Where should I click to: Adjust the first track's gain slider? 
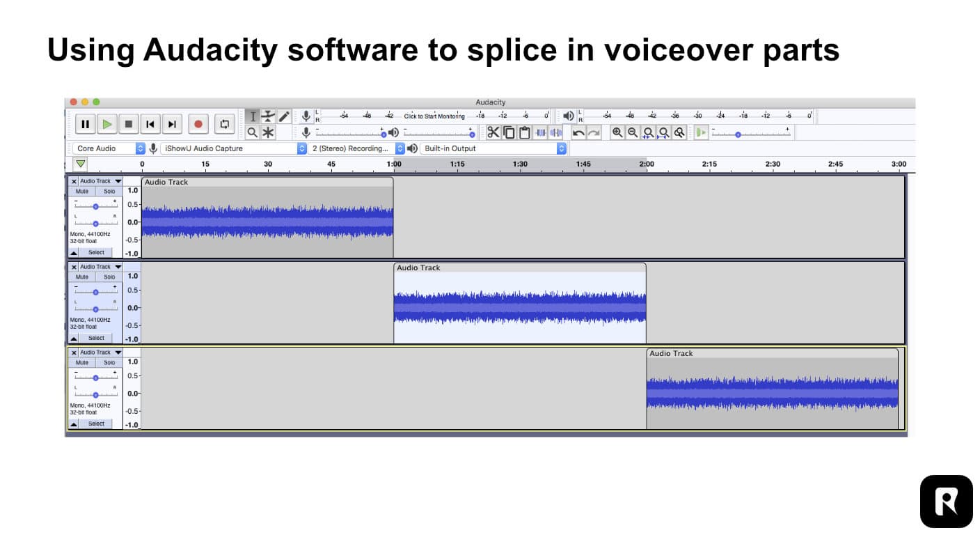(x=96, y=207)
